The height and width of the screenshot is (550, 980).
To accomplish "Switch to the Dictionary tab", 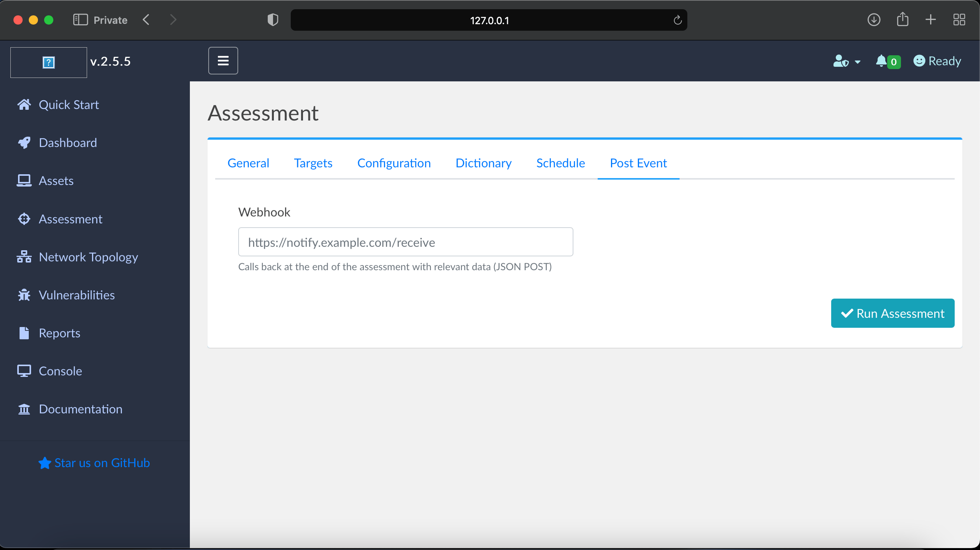I will coord(483,163).
